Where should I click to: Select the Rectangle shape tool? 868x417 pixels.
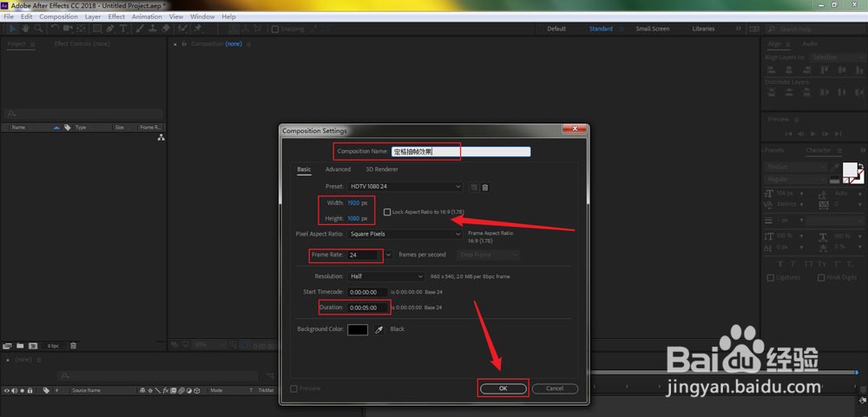click(97, 29)
